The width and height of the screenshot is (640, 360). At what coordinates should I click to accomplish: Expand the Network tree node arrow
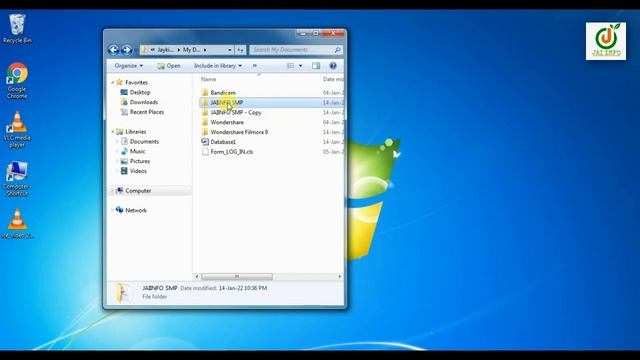tap(113, 210)
